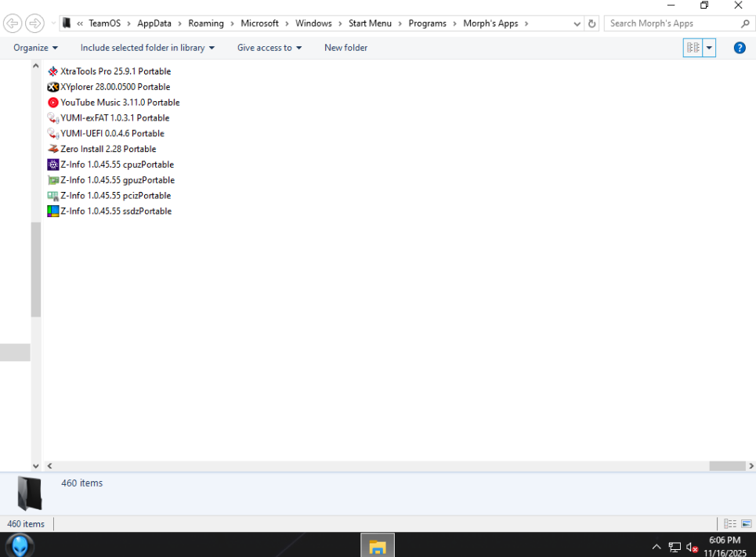The image size is (756, 557).
Task: Click the muted volume tray icon
Action: (x=692, y=548)
